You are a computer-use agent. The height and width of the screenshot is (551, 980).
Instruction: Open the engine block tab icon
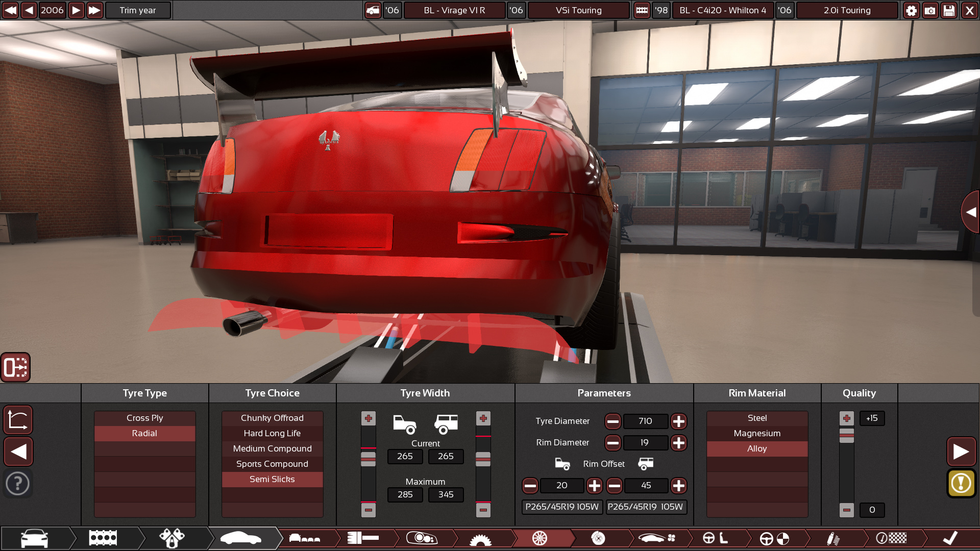coord(103,538)
